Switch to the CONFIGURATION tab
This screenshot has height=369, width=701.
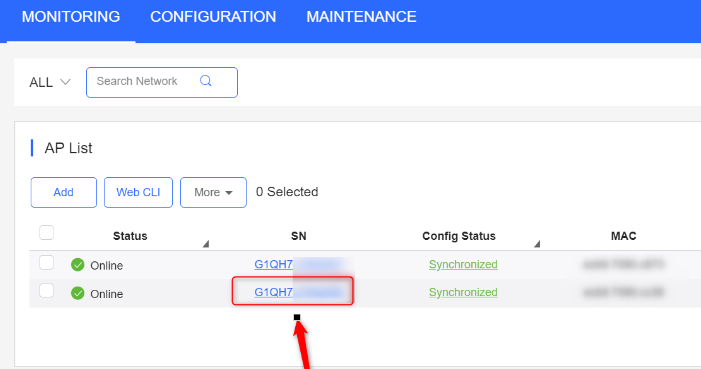point(213,17)
